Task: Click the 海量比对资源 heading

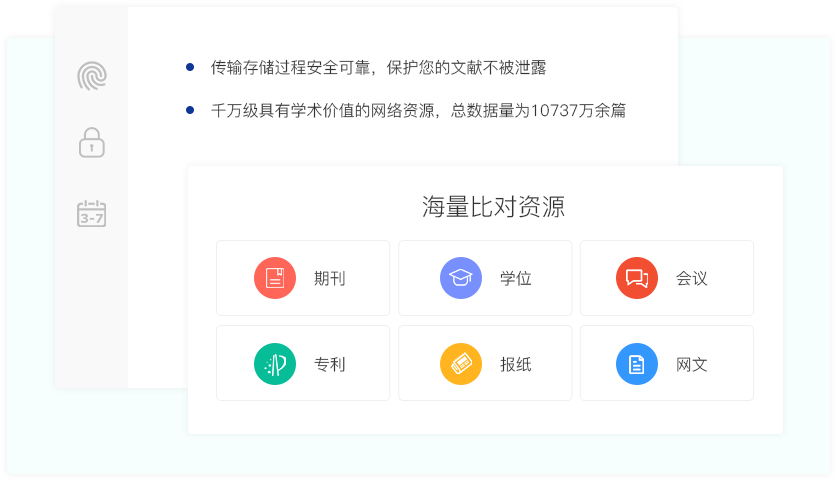Action: 493,207
